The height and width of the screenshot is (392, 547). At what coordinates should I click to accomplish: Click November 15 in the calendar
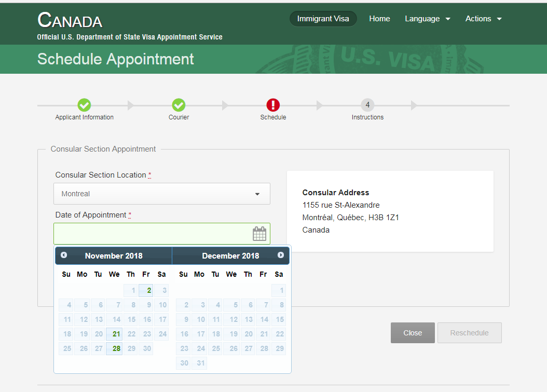(130, 319)
